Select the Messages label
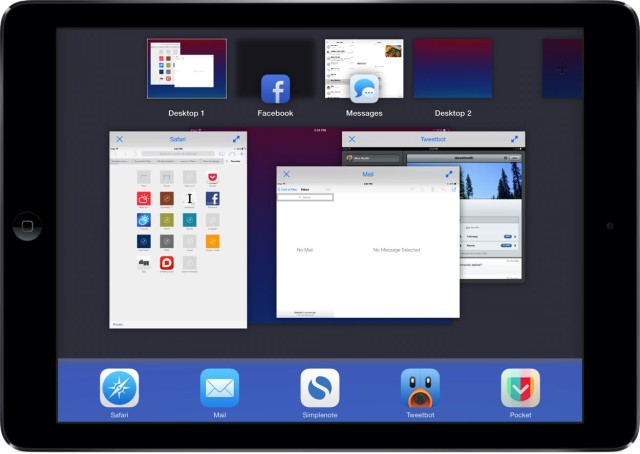640x454 pixels. pyautogui.click(x=364, y=113)
